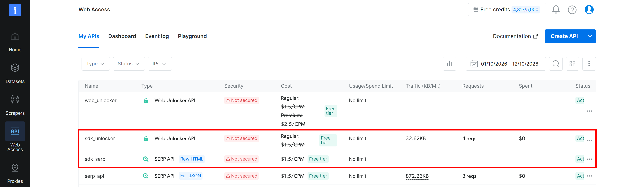Viewport: 644px width, 187px height.
Task: Open the web_unlocker API name
Action: point(100,100)
